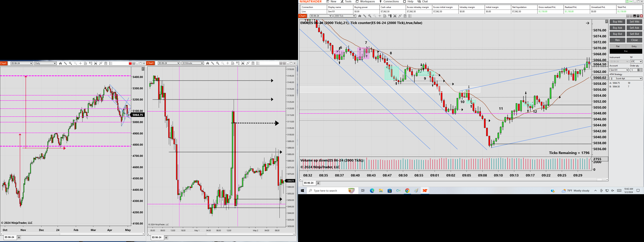Open the TIF GTC dropdown
The image size is (644, 242).
click(636, 62)
